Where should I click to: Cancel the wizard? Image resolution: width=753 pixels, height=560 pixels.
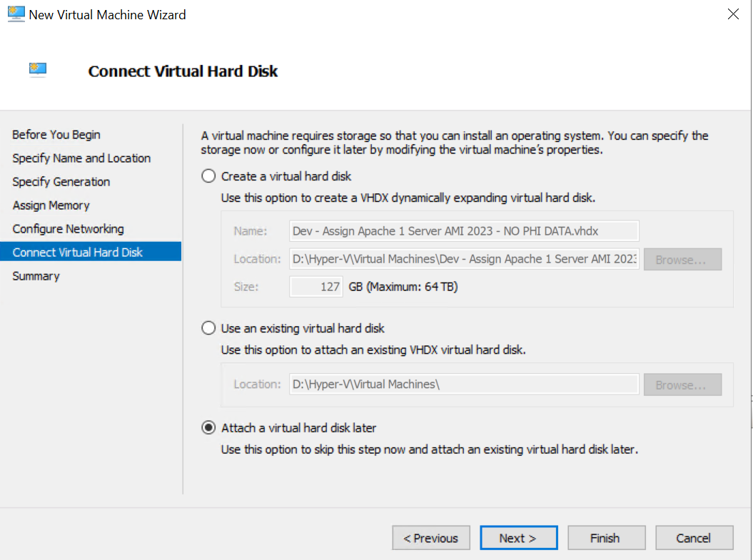point(694,538)
